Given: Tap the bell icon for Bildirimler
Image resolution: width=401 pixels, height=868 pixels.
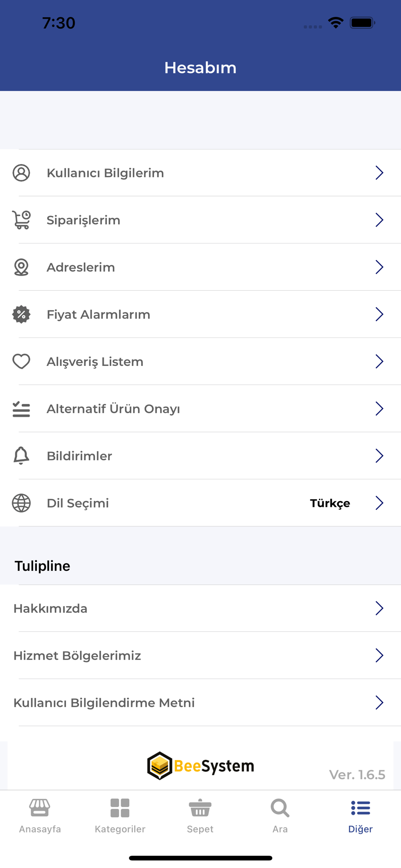Looking at the screenshot, I should click(21, 456).
